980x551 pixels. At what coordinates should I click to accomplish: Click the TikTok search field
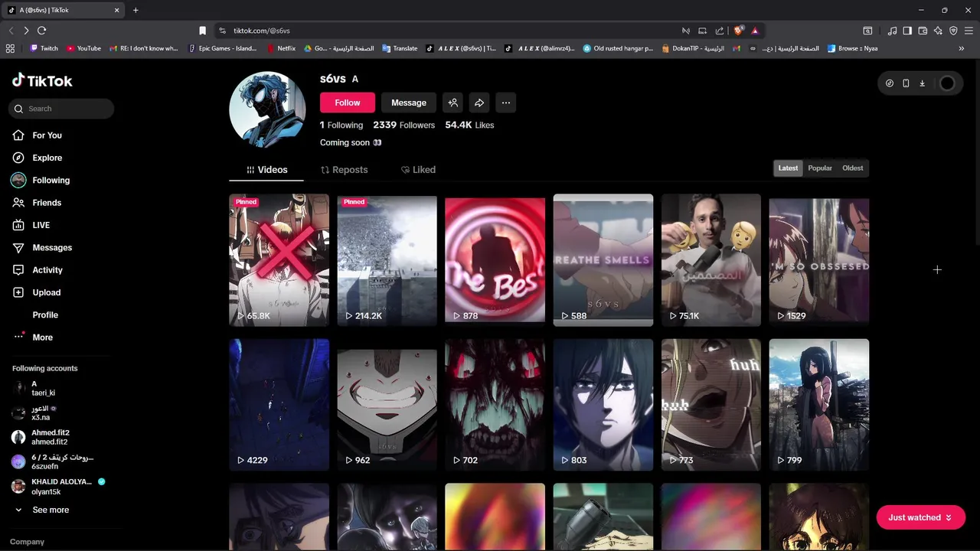(61, 109)
